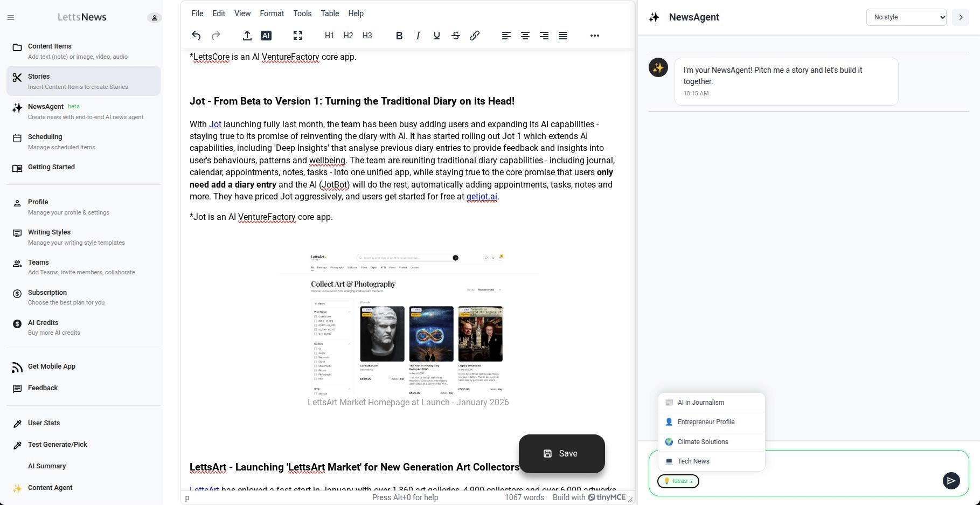
Task: Click the Save button
Action: pyautogui.click(x=561, y=453)
